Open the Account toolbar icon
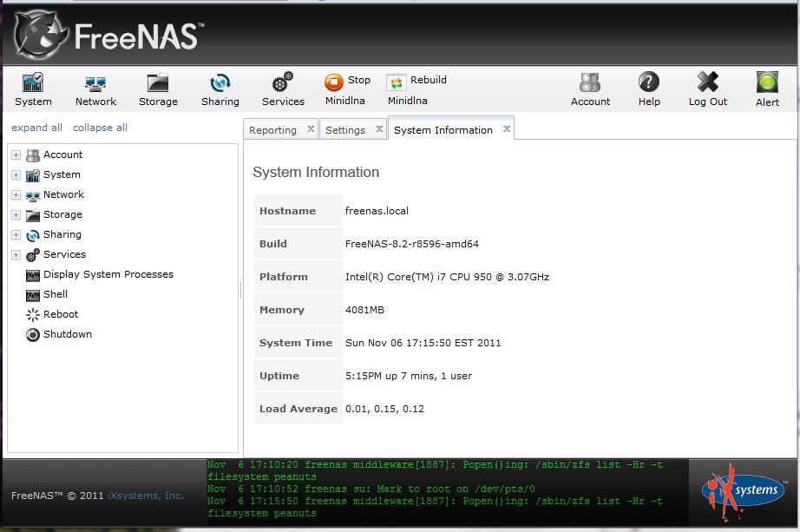Screen dimensions: 800x532 point(590,89)
